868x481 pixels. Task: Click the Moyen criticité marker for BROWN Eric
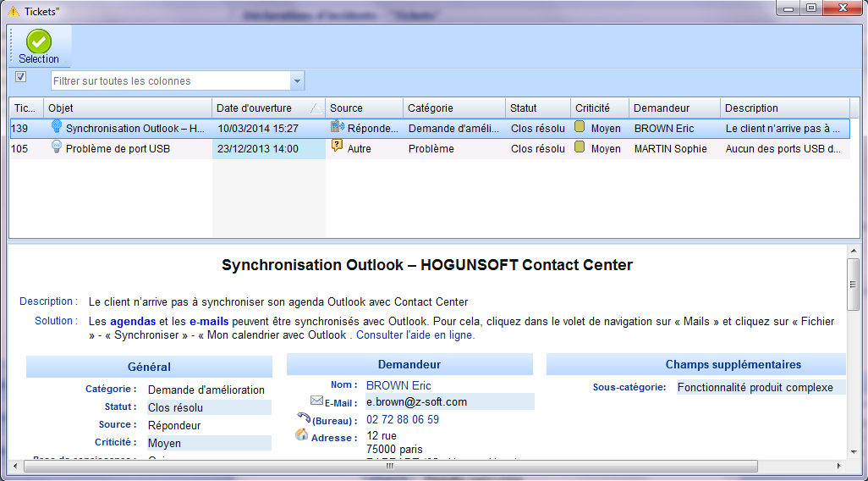pyautogui.click(x=580, y=126)
